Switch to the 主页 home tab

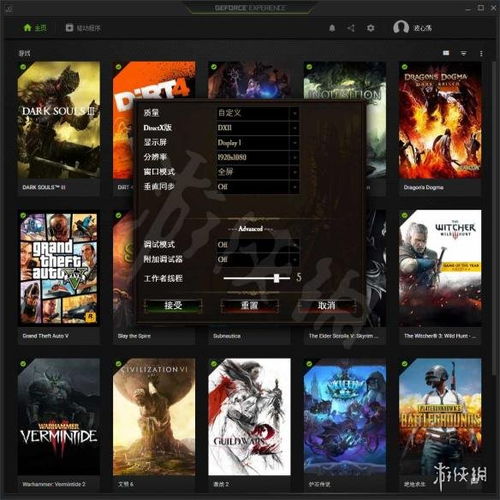click(x=35, y=28)
